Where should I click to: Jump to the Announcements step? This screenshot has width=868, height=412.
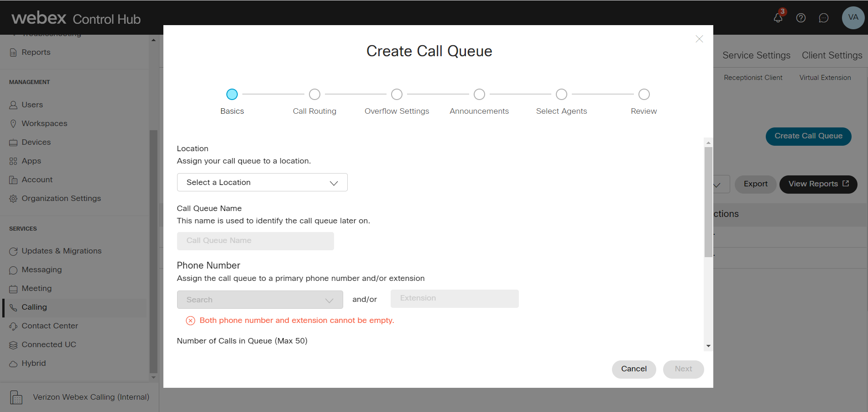pos(479,94)
